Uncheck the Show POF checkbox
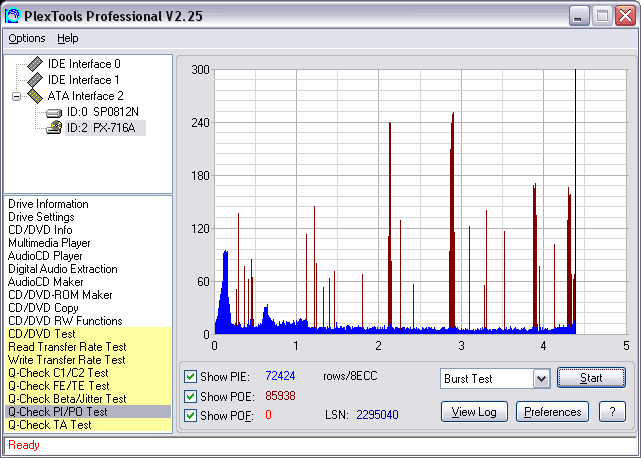641x458 pixels. [x=190, y=415]
